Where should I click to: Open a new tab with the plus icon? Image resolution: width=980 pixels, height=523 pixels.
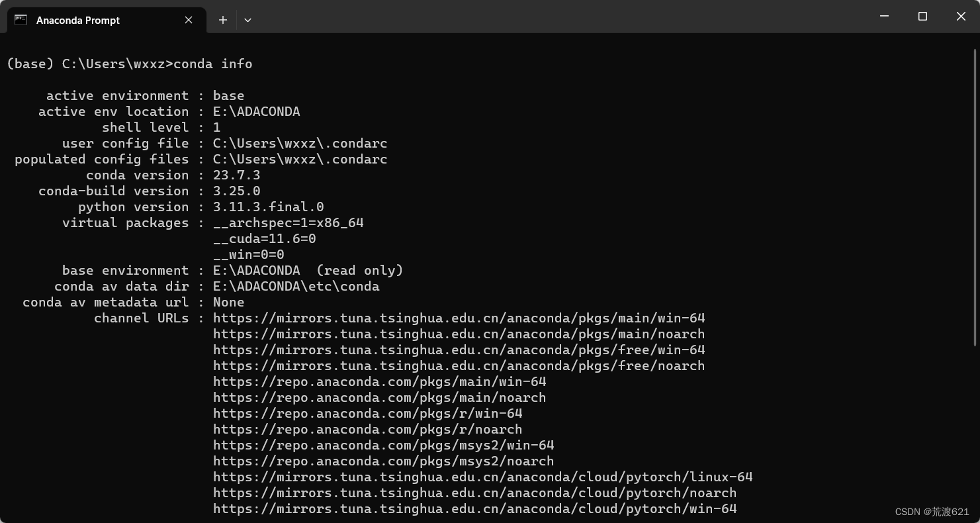[x=222, y=20]
